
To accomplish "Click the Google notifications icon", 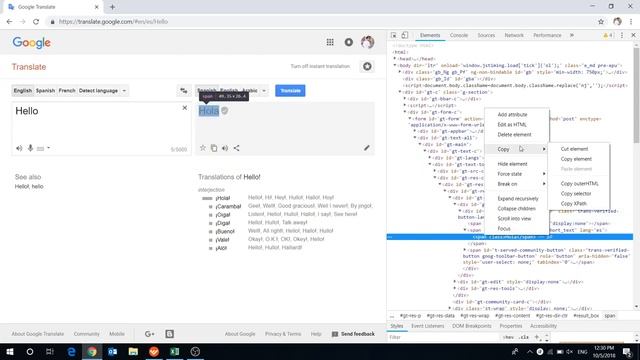I will pyautogui.click(x=349, y=42).
